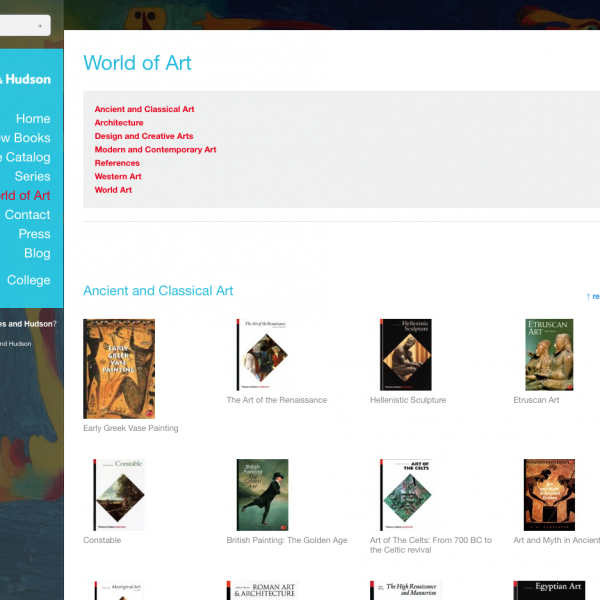Image resolution: width=600 pixels, height=600 pixels.
Task: Navigate to Press in the sidebar
Action: pos(34,234)
